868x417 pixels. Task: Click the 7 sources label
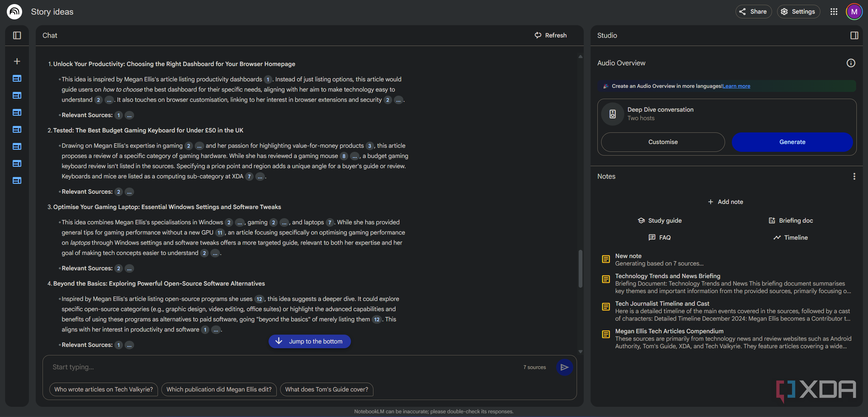pos(534,367)
